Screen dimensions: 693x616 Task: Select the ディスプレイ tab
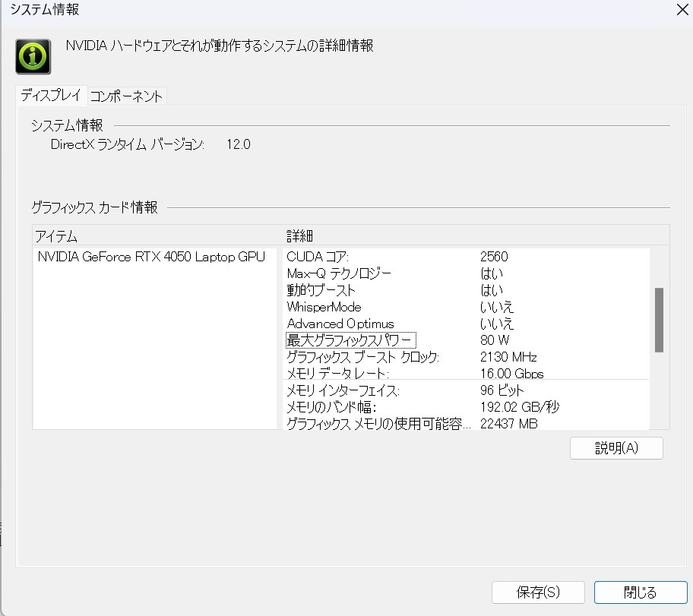(x=51, y=95)
